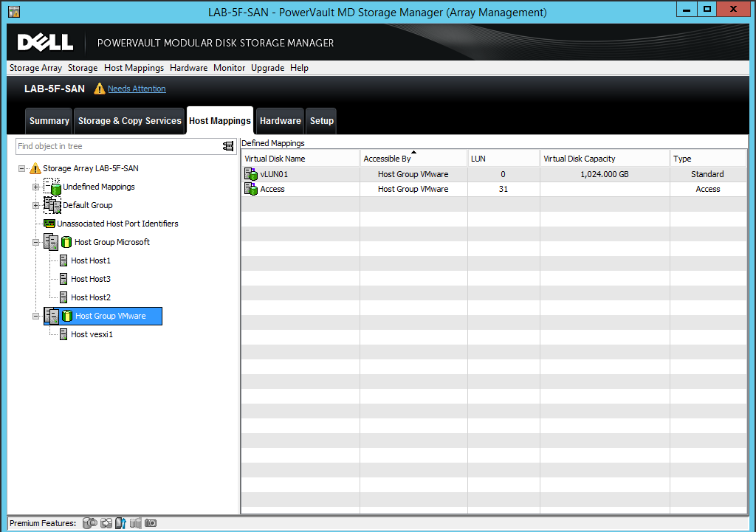
Task: Click the vLUN01 virtual disk icon
Action: point(251,174)
